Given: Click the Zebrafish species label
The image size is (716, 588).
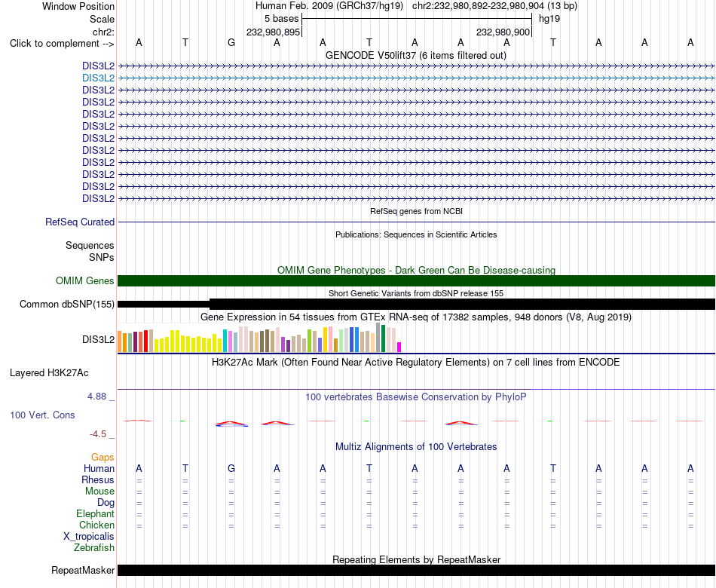Looking at the screenshot, I should click(x=94, y=547).
